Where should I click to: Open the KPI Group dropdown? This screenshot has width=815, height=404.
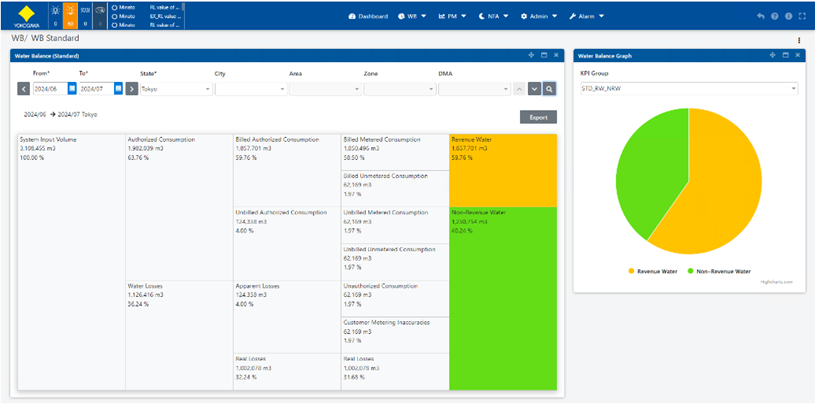688,89
